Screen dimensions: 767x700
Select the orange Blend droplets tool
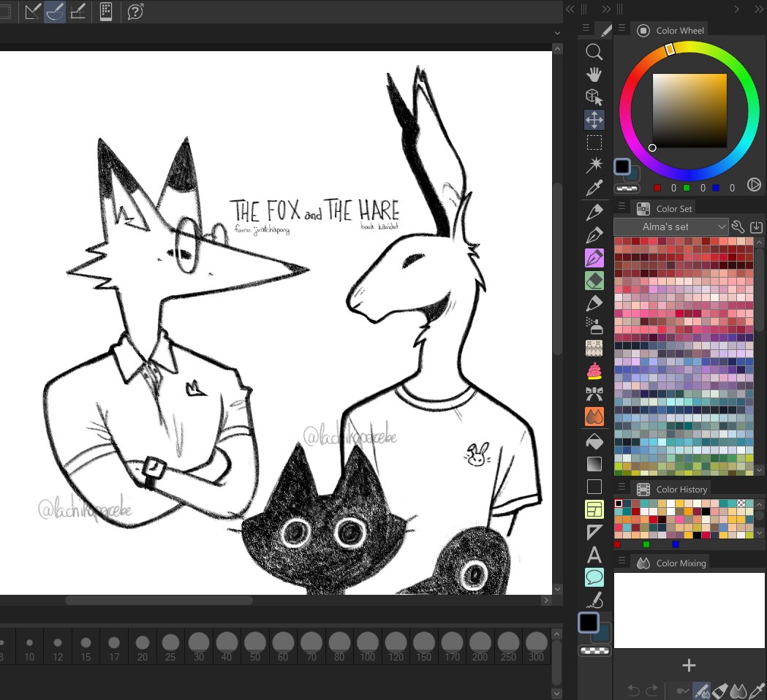(x=594, y=416)
